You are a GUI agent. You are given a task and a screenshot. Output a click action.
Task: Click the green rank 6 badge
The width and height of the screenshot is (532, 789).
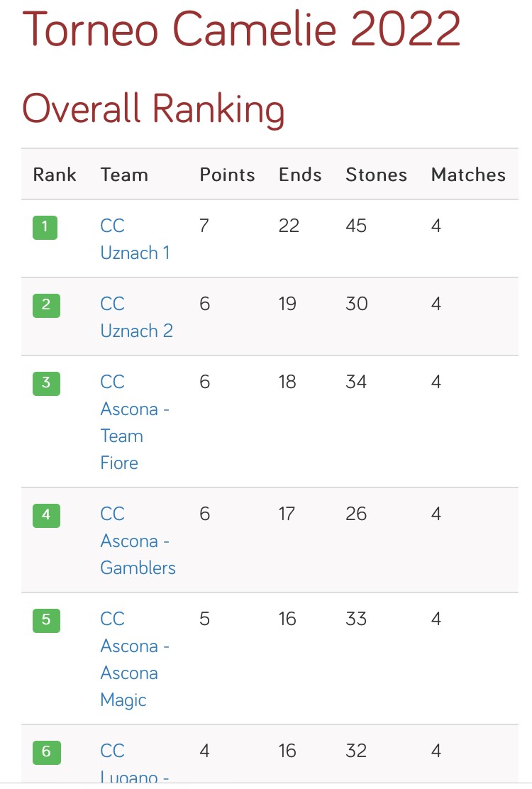coord(47,752)
